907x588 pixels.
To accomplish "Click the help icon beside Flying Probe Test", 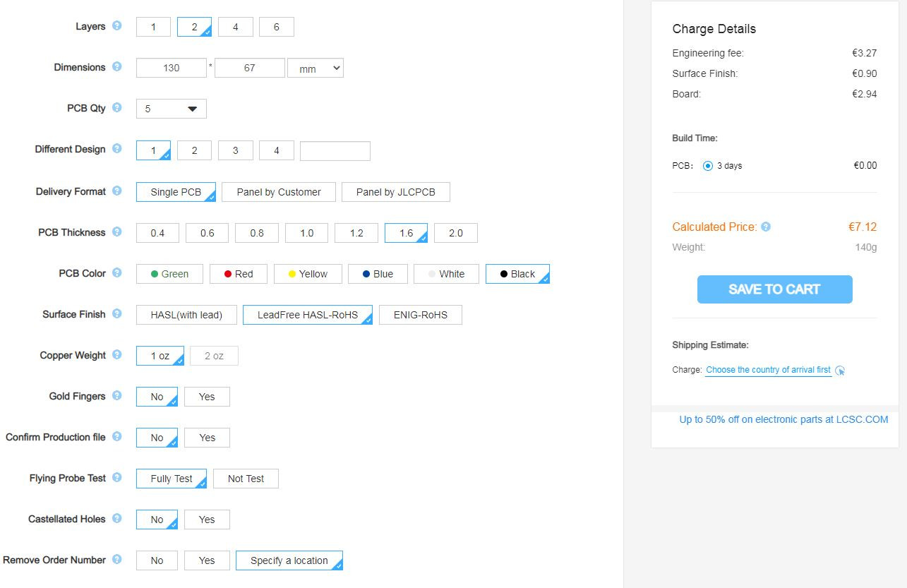I will pos(117,478).
